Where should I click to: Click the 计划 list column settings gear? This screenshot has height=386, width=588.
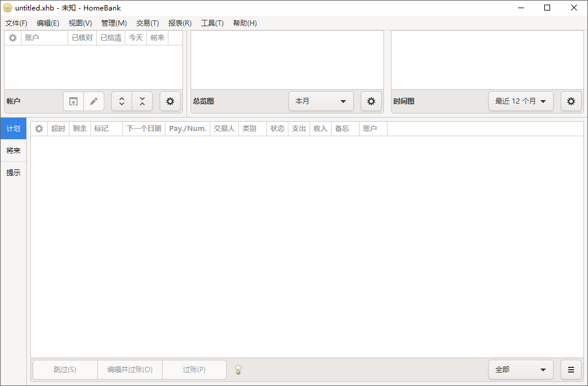coord(38,128)
